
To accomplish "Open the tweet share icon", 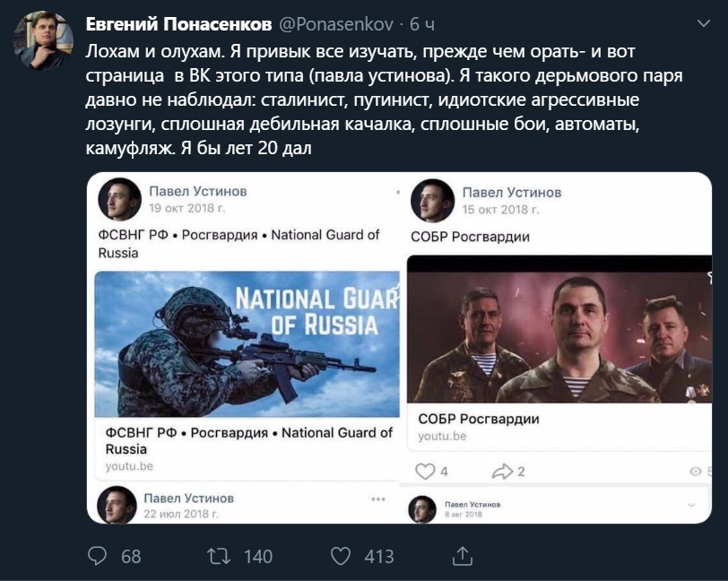I will coord(462,556).
